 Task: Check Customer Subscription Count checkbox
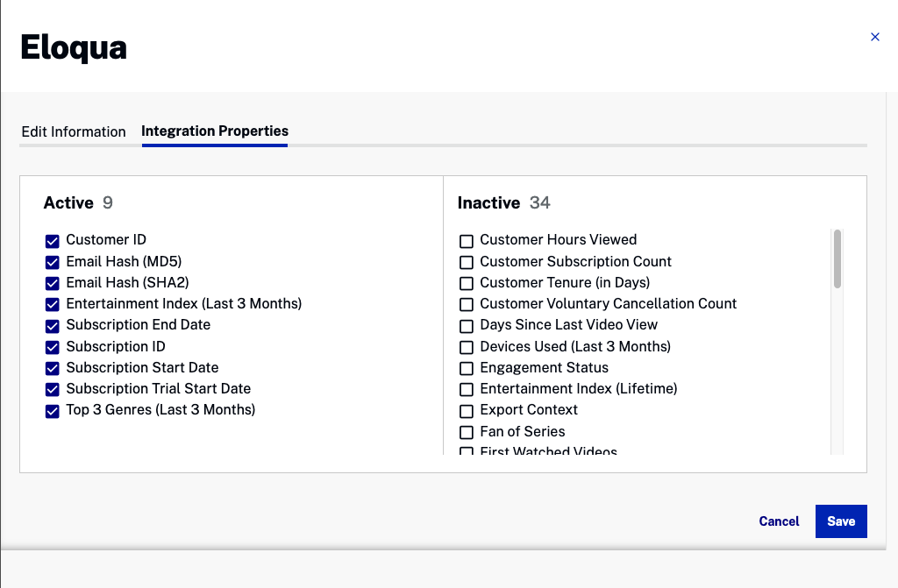click(x=467, y=262)
